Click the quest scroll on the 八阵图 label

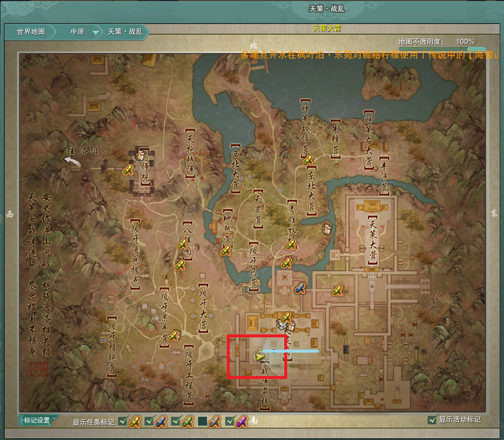(182, 244)
